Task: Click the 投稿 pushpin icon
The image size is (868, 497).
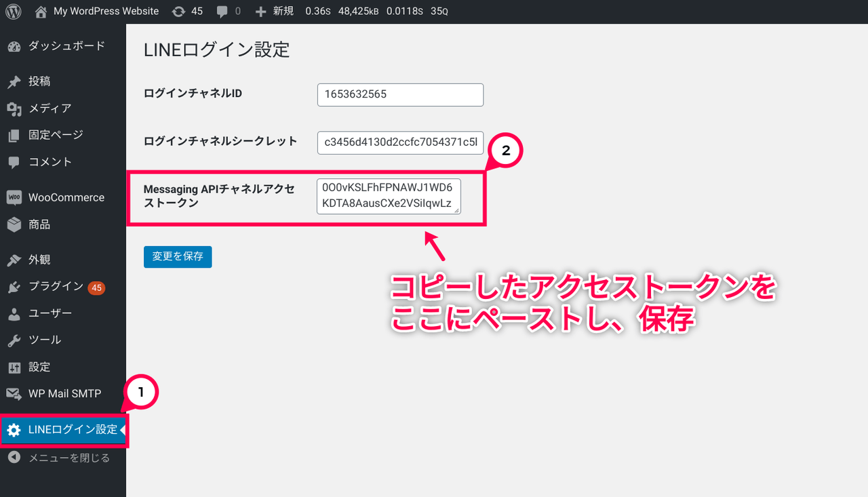Action: coord(14,82)
